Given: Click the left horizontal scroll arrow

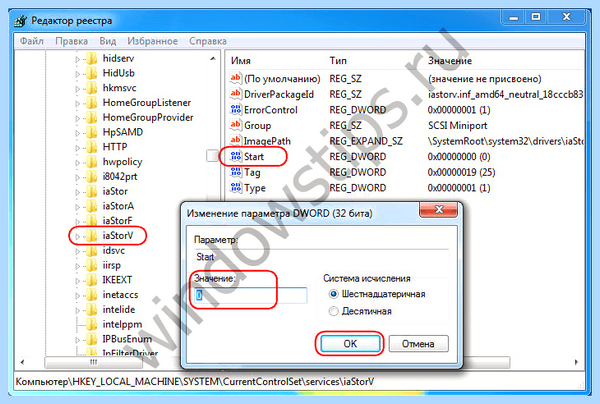Looking at the screenshot, I should pos(22,362).
